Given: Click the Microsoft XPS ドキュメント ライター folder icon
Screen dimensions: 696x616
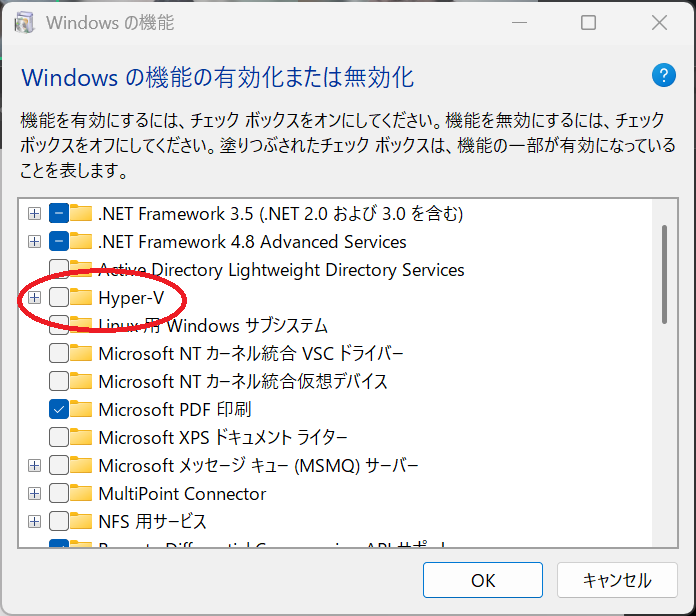Looking at the screenshot, I should [x=82, y=438].
